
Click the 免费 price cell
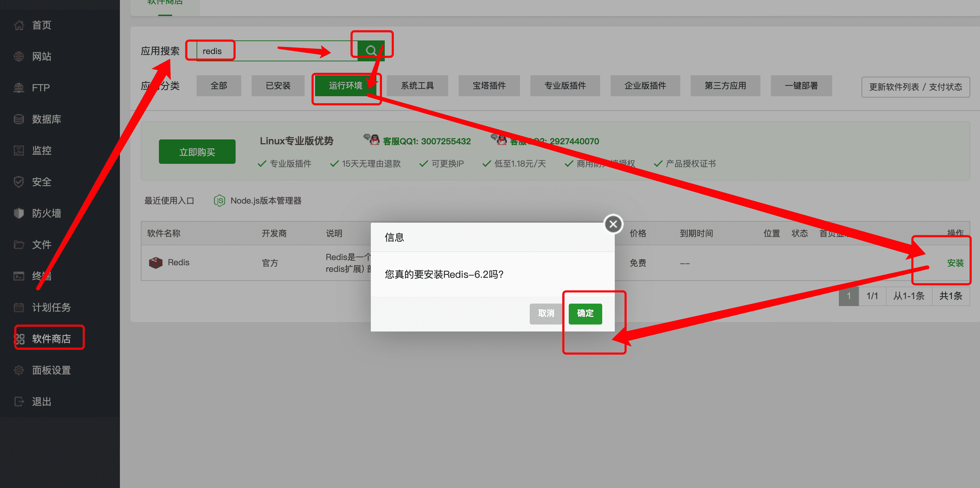[x=638, y=263]
